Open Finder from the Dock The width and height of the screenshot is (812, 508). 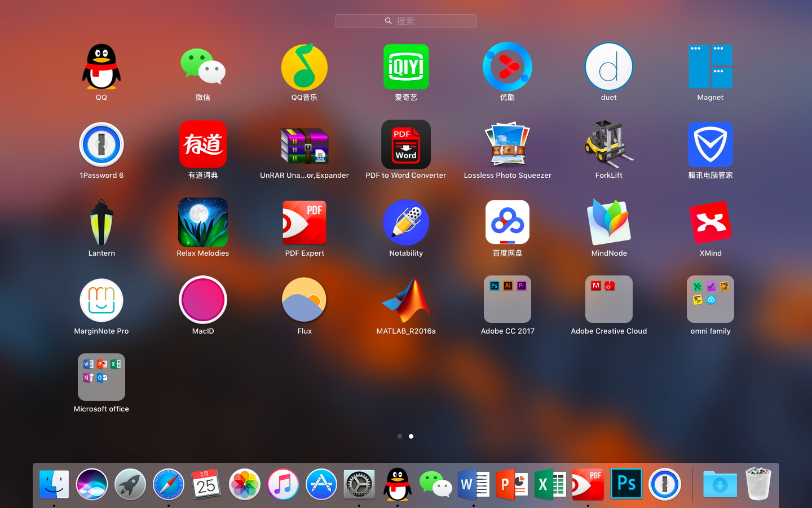click(x=54, y=484)
